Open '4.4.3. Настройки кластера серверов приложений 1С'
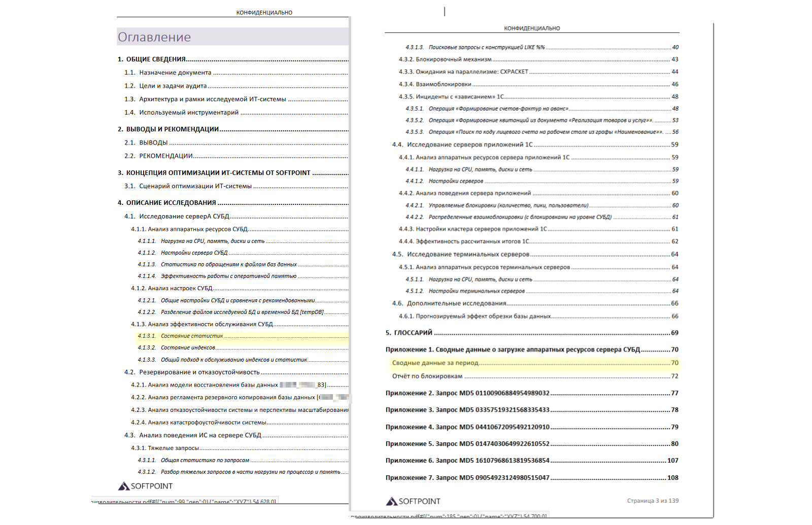The height and width of the screenshot is (525, 812). coord(538,229)
